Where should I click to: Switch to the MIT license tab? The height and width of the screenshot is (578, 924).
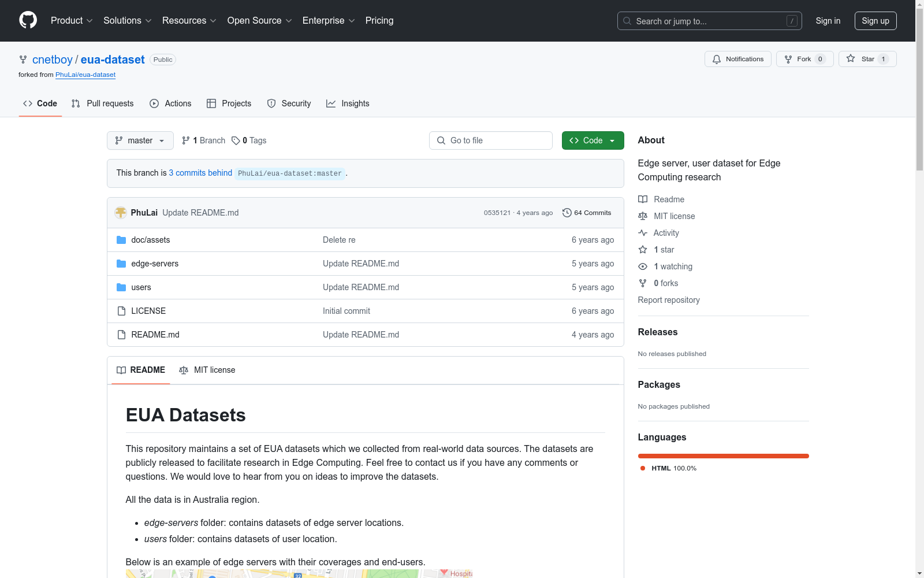click(x=207, y=370)
